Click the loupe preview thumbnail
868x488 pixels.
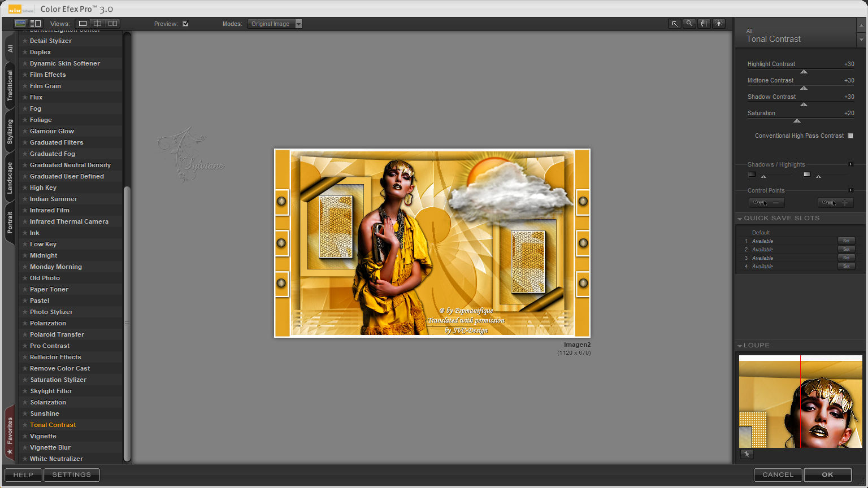(x=800, y=402)
